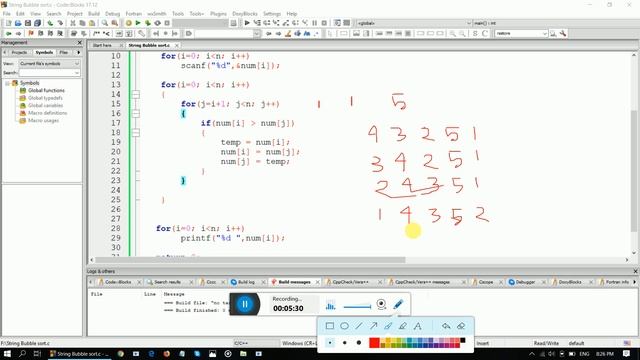Screen dimensions: 640x360
Task: Switch to the Search results tab
Action: point(167,282)
